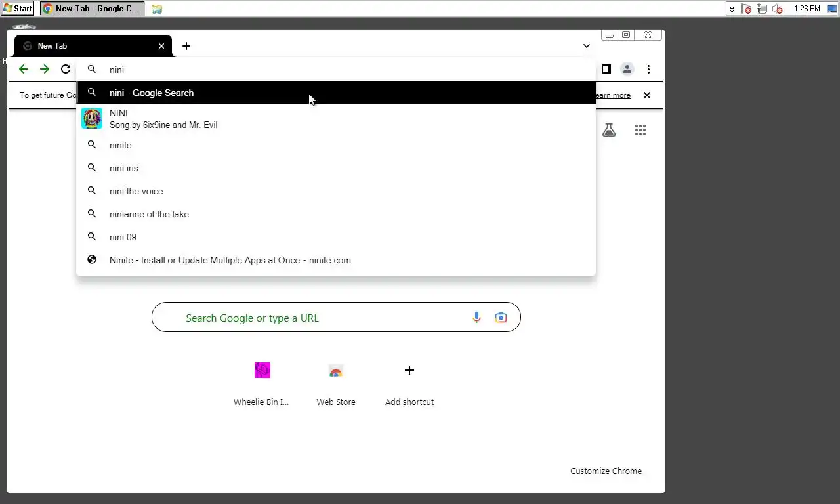Click the magnifier beside "nini 09"

click(x=92, y=236)
